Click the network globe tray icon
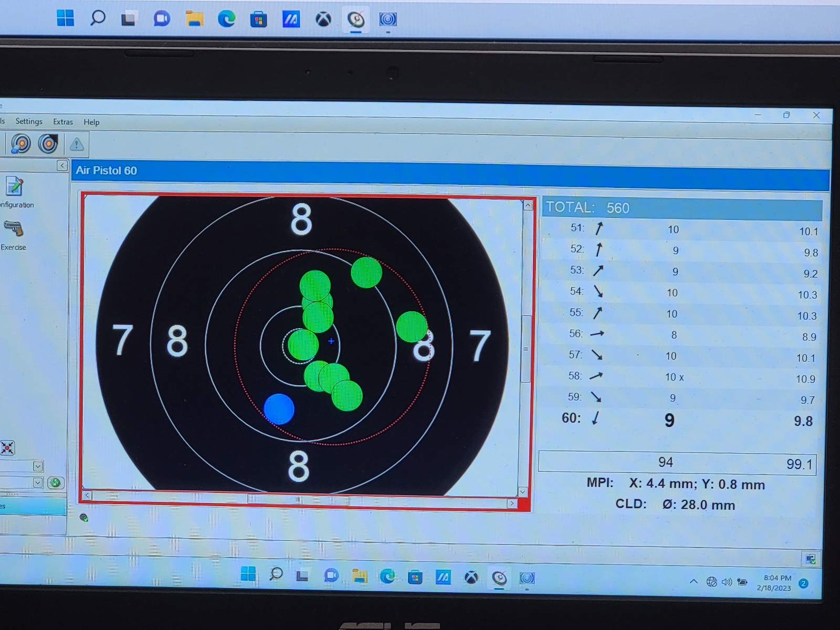Screen dimensions: 840x630 (711, 581)
